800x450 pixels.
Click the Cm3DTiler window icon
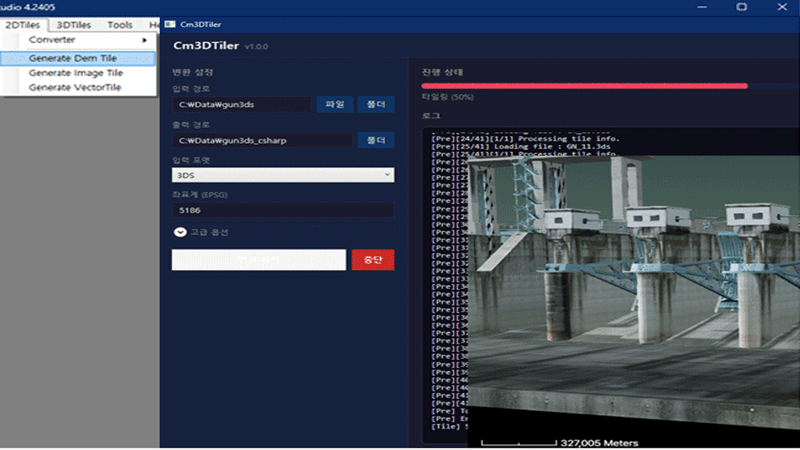click(170, 24)
